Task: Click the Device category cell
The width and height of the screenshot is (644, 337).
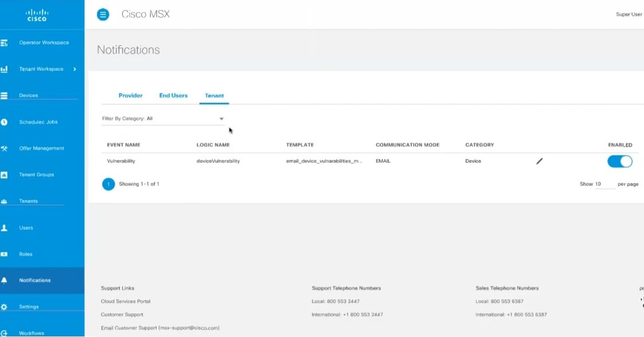Action: pos(473,161)
